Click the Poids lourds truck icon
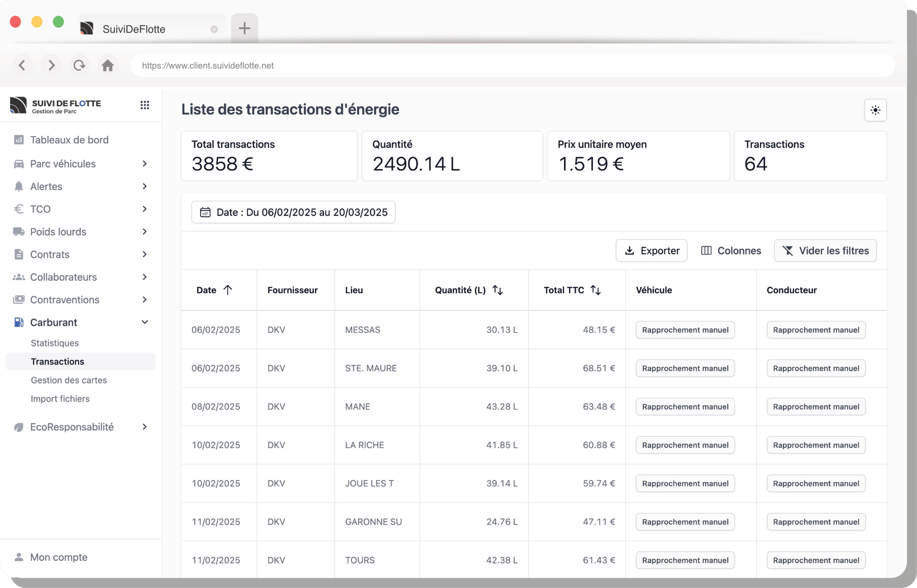Viewport: 917px width, 588px height. [19, 231]
